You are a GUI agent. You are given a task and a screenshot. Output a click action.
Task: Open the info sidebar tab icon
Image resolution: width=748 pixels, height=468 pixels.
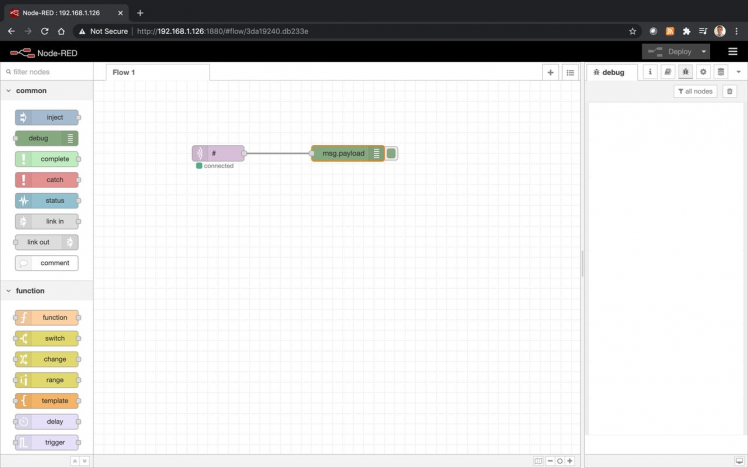pyautogui.click(x=650, y=72)
